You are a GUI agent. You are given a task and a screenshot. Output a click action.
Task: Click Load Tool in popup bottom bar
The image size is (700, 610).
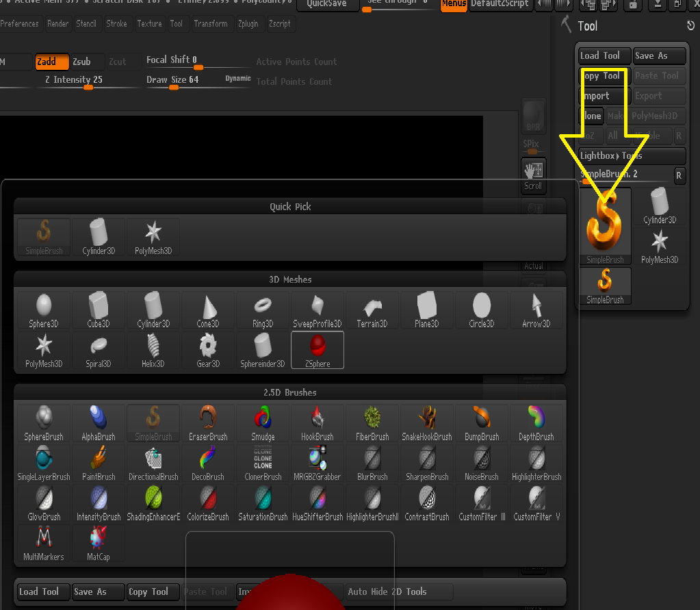coord(44,592)
